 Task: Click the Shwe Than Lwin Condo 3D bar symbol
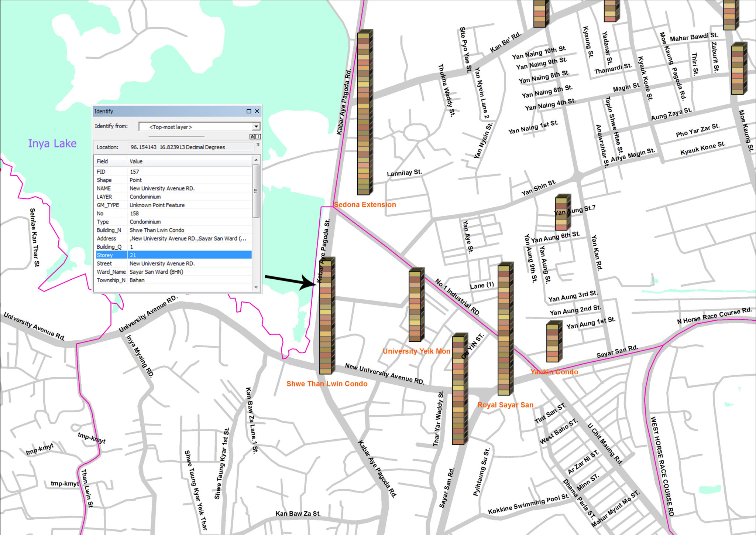(327, 316)
